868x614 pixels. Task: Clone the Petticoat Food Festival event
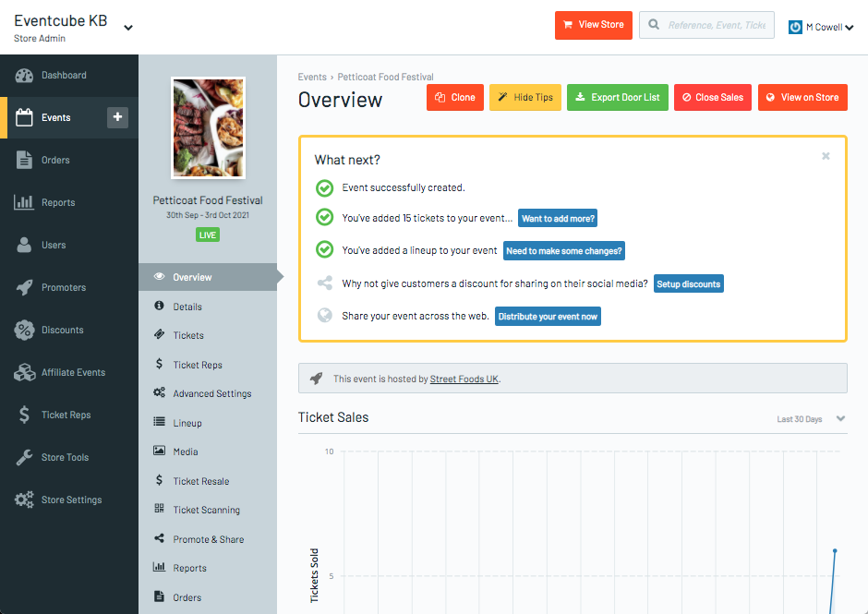coord(455,97)
